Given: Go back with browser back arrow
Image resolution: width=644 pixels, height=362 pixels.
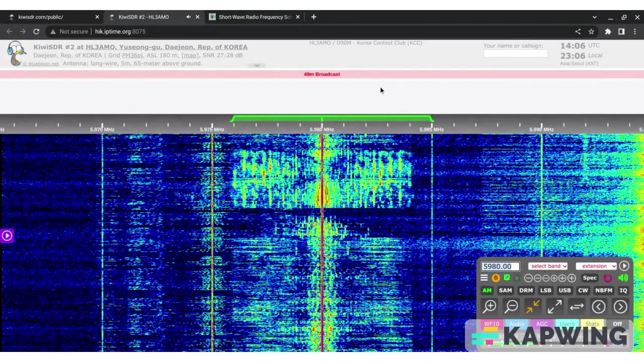Looking at the screenshot, I should (9, 31).
